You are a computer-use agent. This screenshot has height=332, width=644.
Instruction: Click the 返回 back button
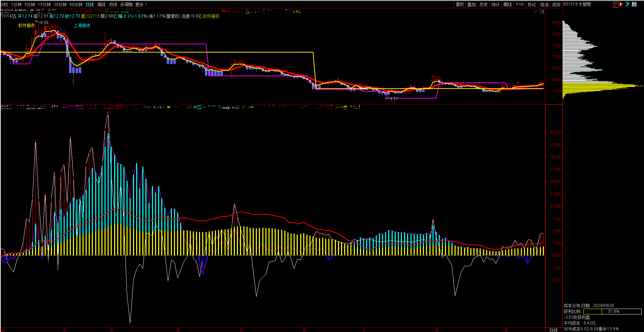[x=556, y=4]
